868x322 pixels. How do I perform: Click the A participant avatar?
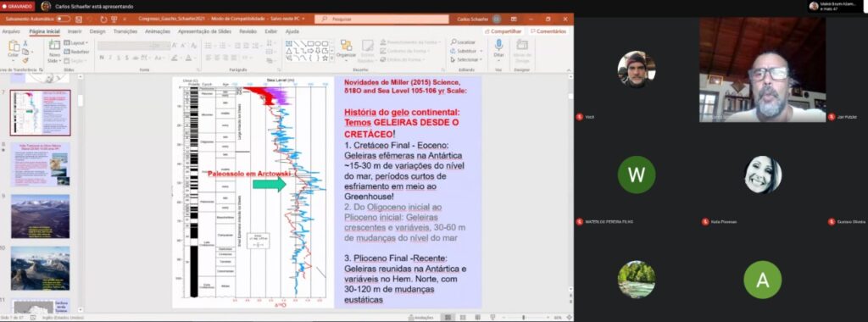click(762, 280)
